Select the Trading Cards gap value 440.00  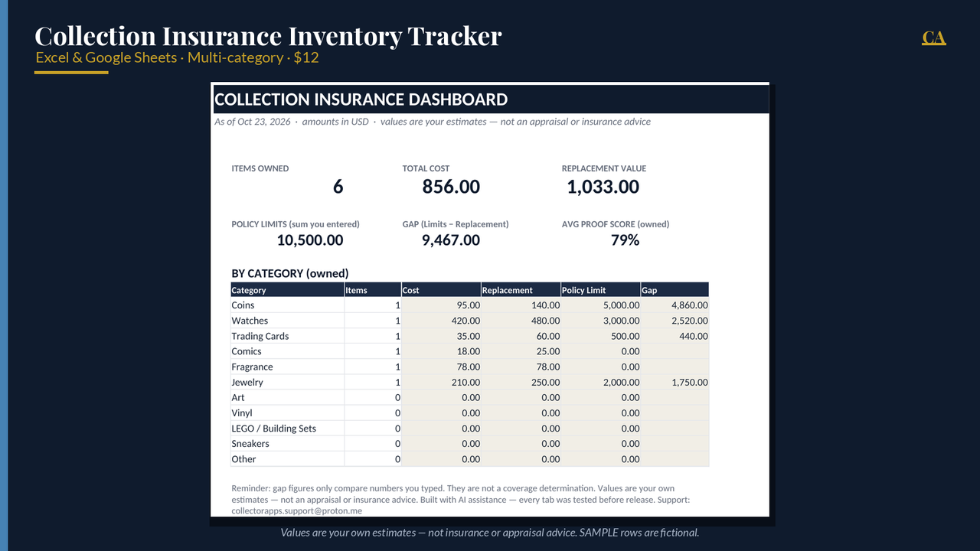tap(675, 336)
